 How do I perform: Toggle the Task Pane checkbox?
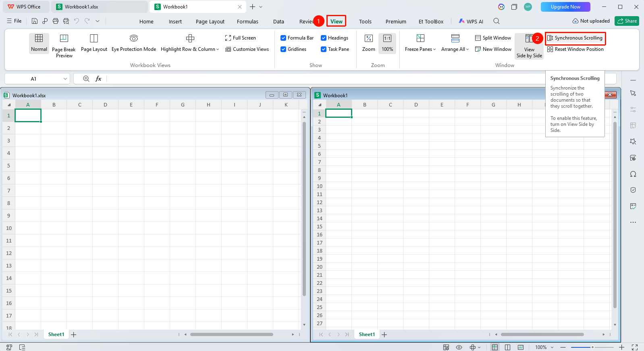324,49
